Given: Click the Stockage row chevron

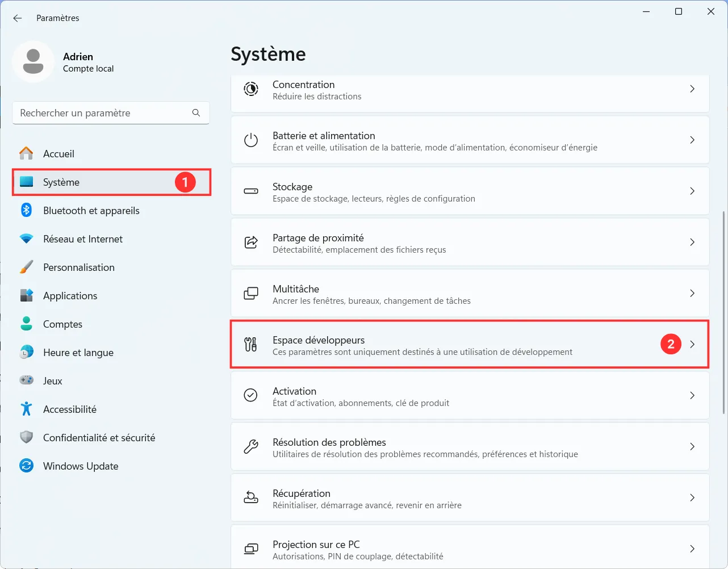Looking at the screenshot, I should coord(692,191).
